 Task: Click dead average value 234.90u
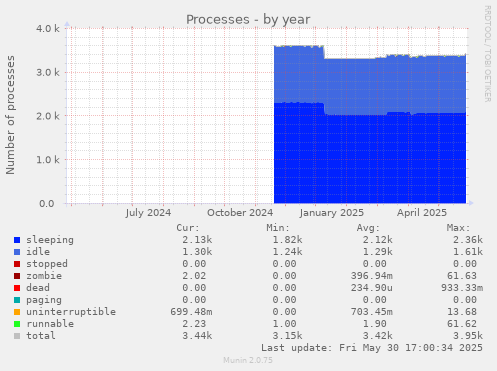coord(371,288)
